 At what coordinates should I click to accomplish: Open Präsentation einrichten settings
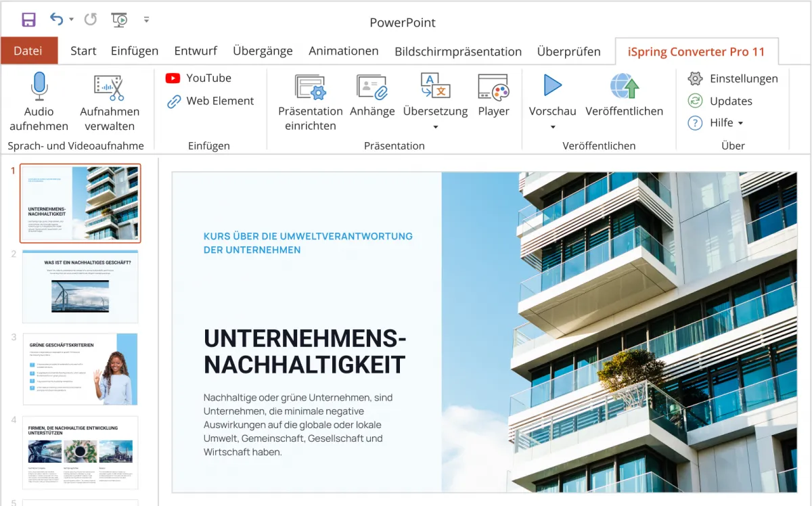[x=310, y=88]
